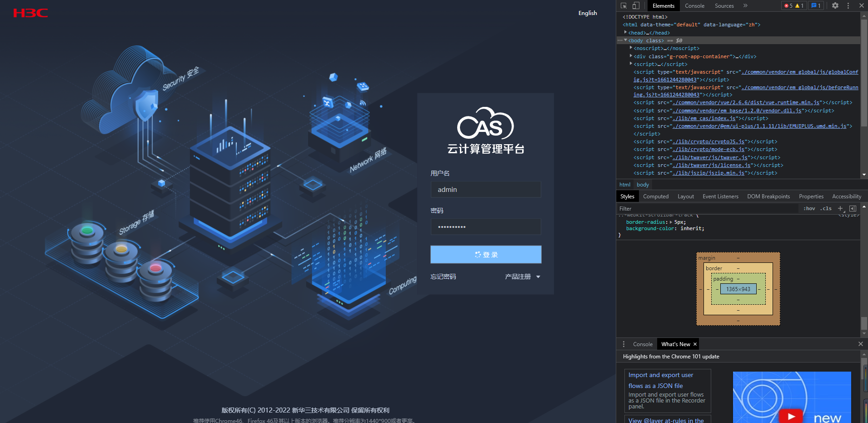Toggle the :hov element state panel
The width and height of the screenshot is (868, 423).
coord(809,208)
